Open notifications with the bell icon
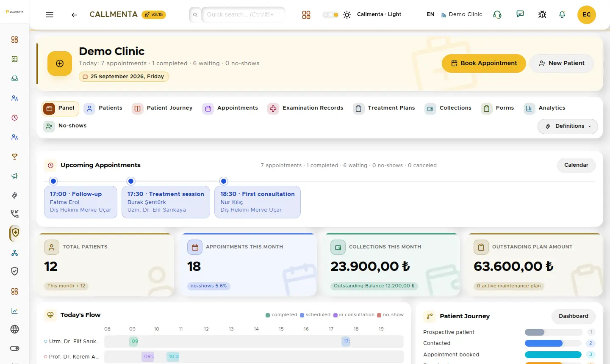The width and height of the screenshot is (610, 364). [x=562, y=15]
